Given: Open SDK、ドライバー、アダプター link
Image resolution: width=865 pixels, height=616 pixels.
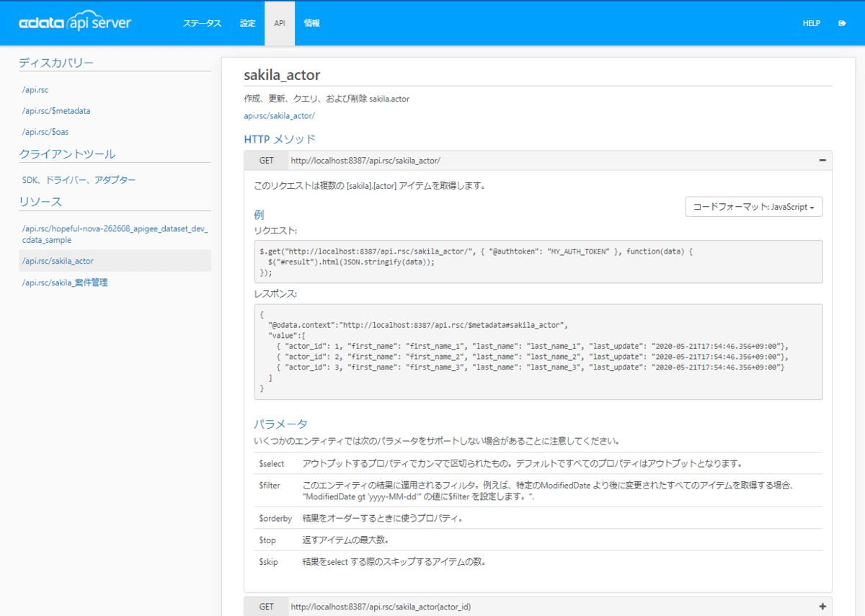Looking at the screenshot, I should coord(79,180).
